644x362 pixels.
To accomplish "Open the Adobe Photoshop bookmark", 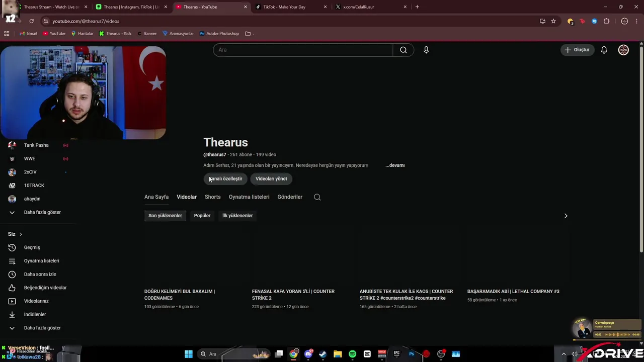I will (x=219, y=34).
